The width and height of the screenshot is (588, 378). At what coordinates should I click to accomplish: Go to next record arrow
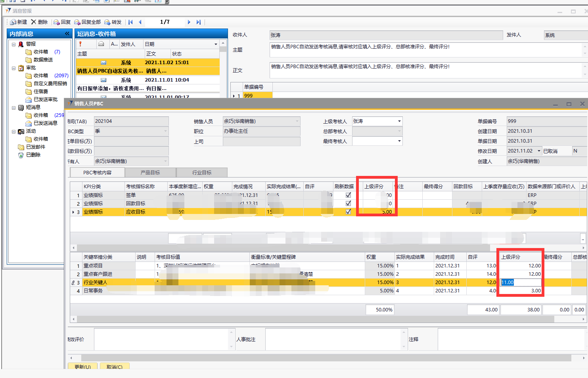(x=189, y=22)
